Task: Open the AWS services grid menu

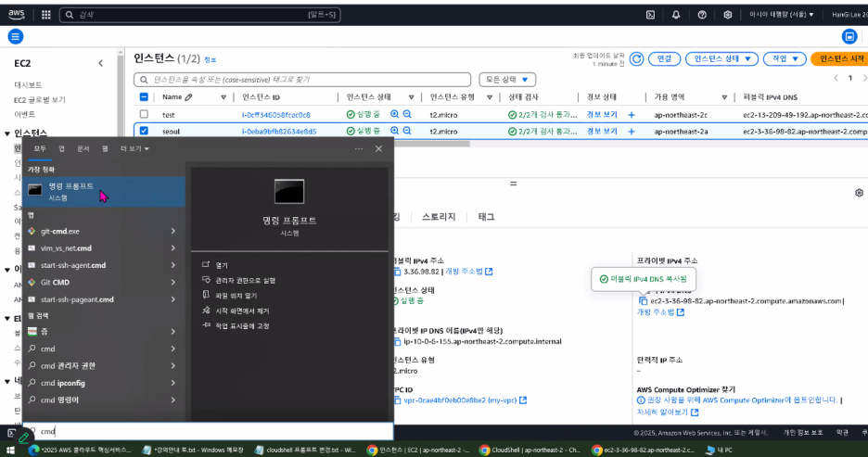Action: tap(46, 15)
